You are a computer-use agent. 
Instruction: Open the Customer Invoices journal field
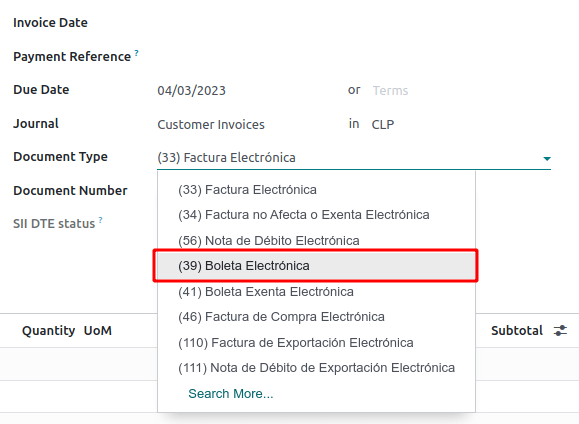tap(211, 124)
